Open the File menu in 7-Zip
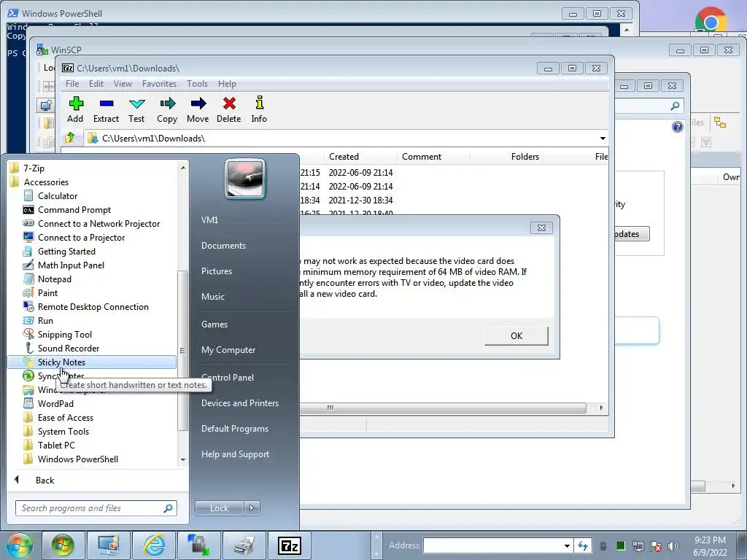The image size is (747, 560). [72, 83]
